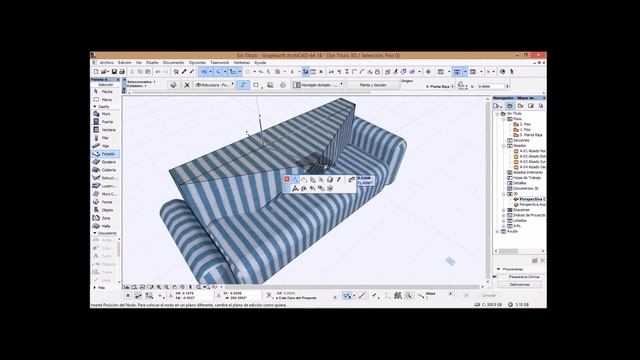Click the Print icon
The height and width of the screenshot is (360, 640).
click(x=122, y=72)
